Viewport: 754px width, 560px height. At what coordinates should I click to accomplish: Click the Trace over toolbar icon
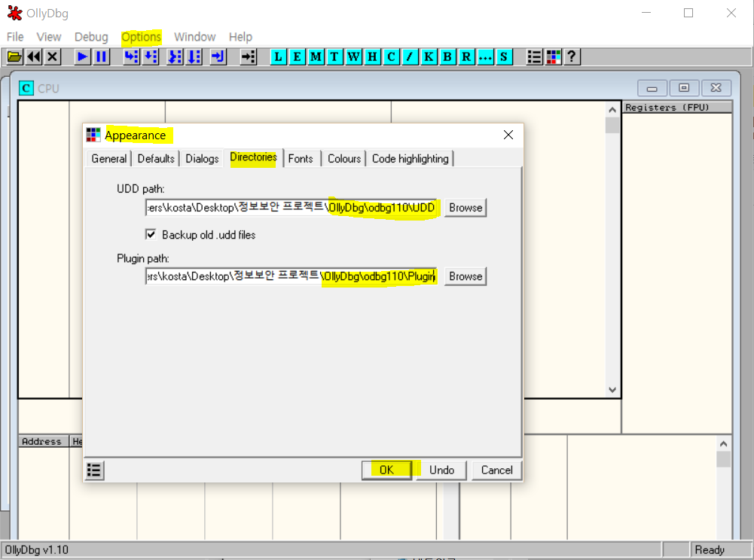pyautogui.click(x=194, y=56)
